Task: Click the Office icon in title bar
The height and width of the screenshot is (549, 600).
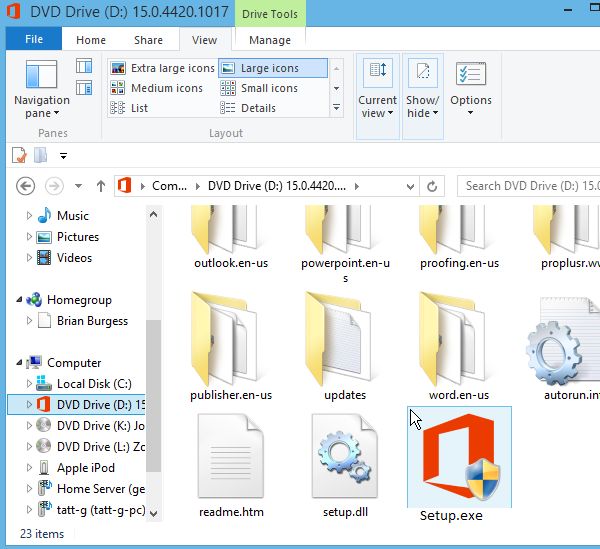Action: [x=13, y=11]
